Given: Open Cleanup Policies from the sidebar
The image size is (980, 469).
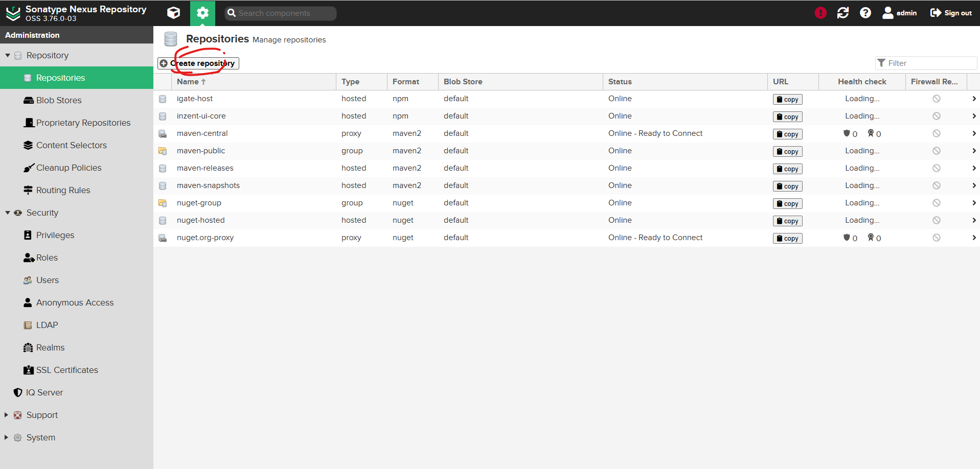Looking at the screenshot, I should pyautogui.click(x=69, y=168).
